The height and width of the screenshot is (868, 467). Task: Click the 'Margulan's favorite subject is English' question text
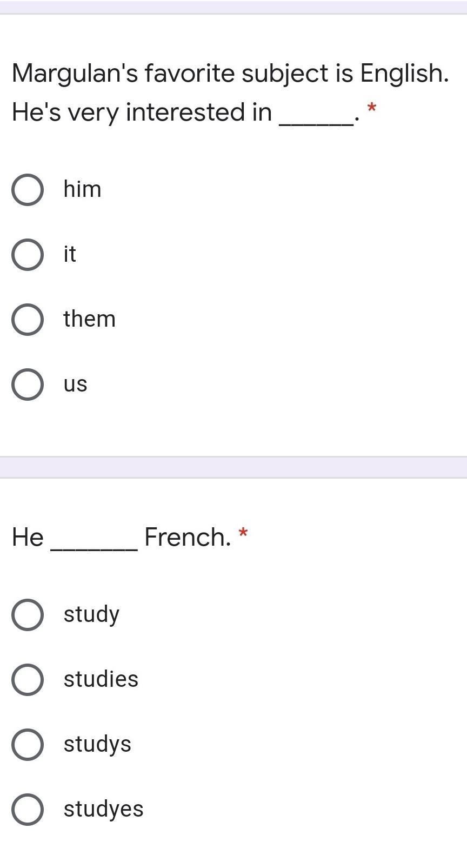(230, 74)
